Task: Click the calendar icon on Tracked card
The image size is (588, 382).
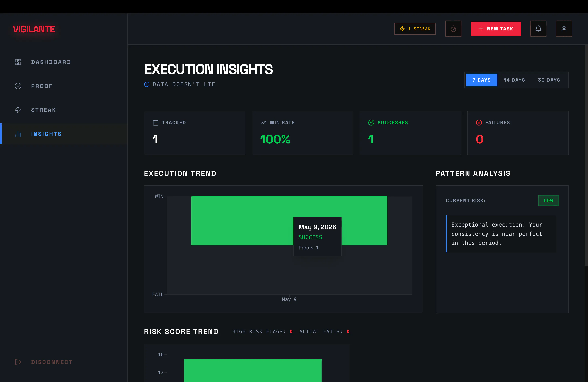Action: [155, 123]
